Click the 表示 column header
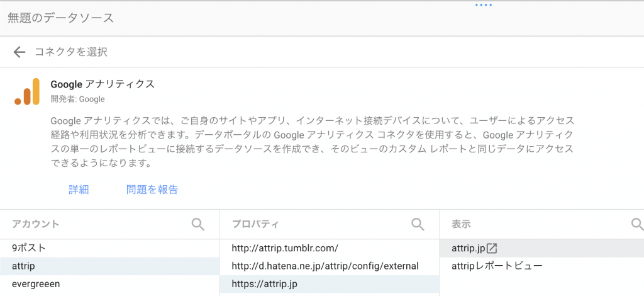644x296 pixels. [461, 224]
